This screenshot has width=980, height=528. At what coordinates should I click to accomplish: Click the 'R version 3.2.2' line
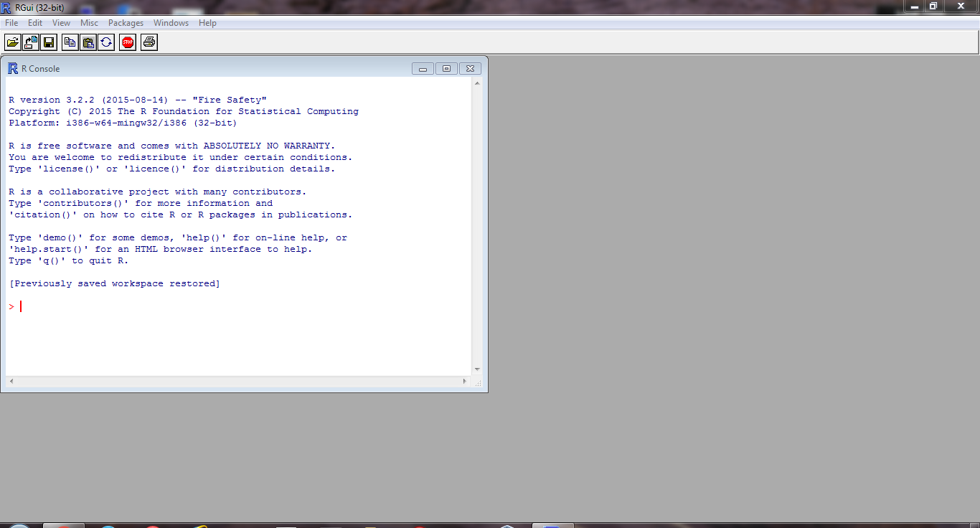point(138,100)
